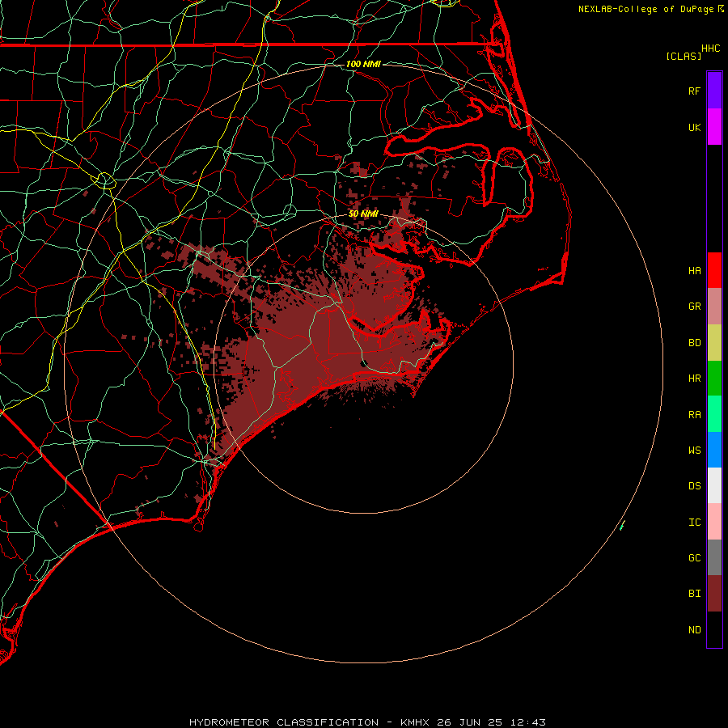
Task: Click the RA legend label
Action: tap(694, 415)
